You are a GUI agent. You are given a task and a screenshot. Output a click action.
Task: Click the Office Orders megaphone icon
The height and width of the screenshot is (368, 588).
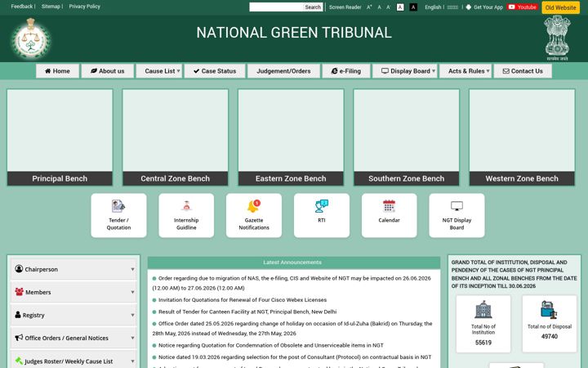[x=19, y=338]
